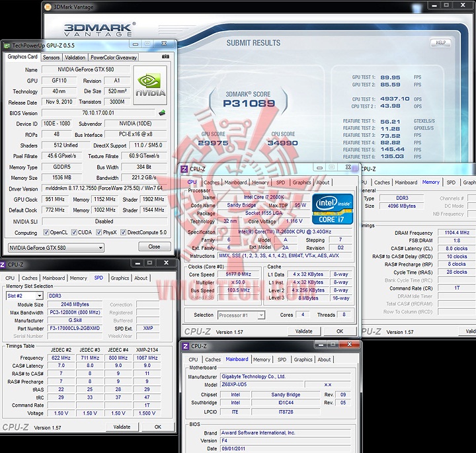Click the BIOS Date value 09/01/2011
The image size is (476, 453).
pyautogui.click(x=285, y=448)
